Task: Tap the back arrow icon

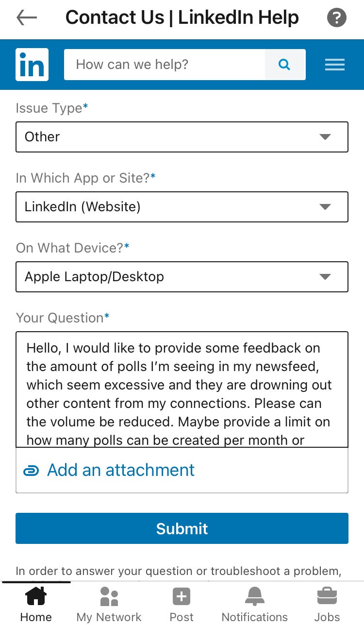Action: (x=27, y=18)
